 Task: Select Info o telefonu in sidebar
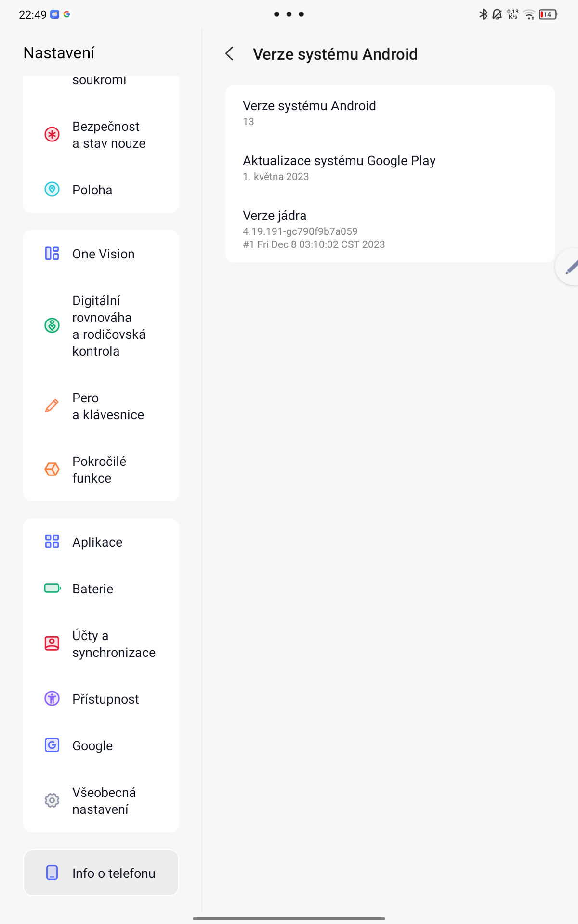pyautogui.click(x=101, y=873)
